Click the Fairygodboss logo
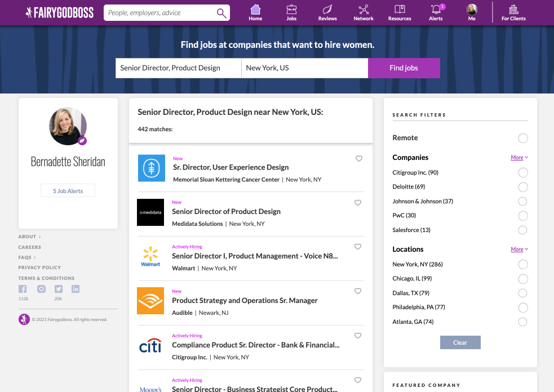 pyautogui.click(x=60, y=13)
